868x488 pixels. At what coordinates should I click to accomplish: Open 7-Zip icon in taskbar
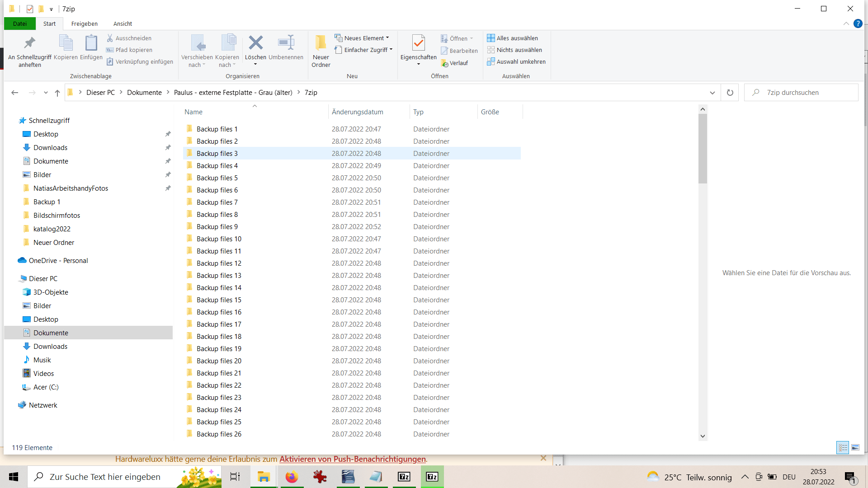point(404,477)
